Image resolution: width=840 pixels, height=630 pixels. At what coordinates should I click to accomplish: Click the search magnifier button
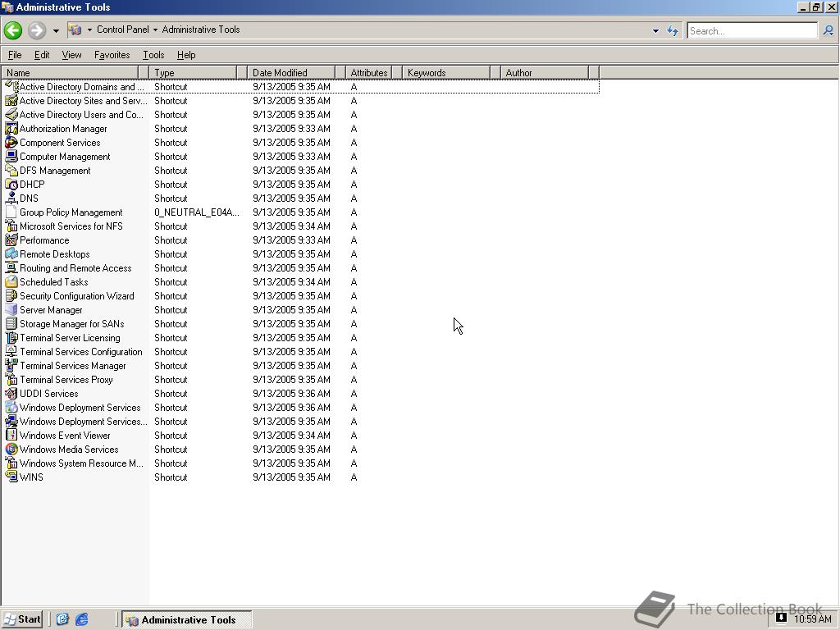[x=829, y=30]
